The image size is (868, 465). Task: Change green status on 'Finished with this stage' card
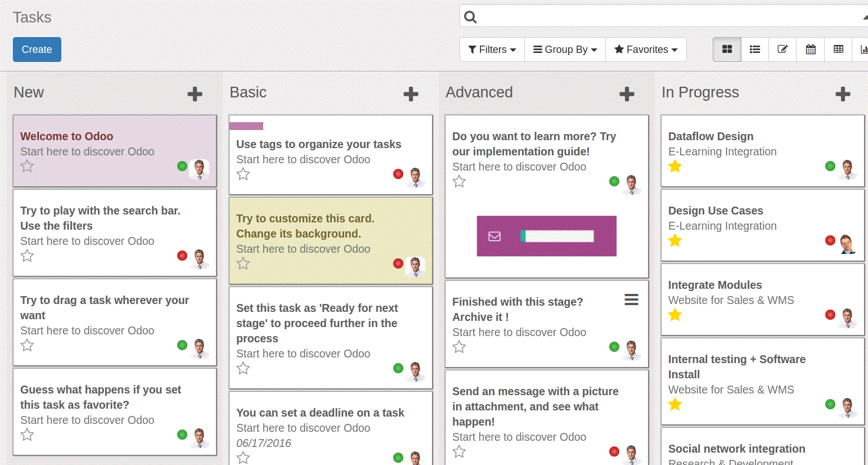coord(614,347)
